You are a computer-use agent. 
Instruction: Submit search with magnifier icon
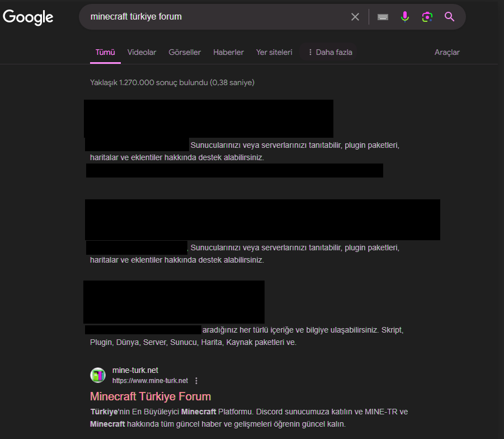(449, 17)
